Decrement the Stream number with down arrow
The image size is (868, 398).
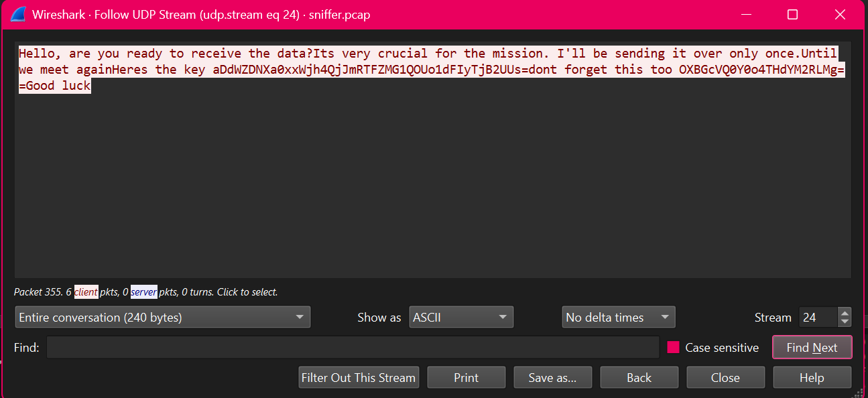tap(845, 322)
